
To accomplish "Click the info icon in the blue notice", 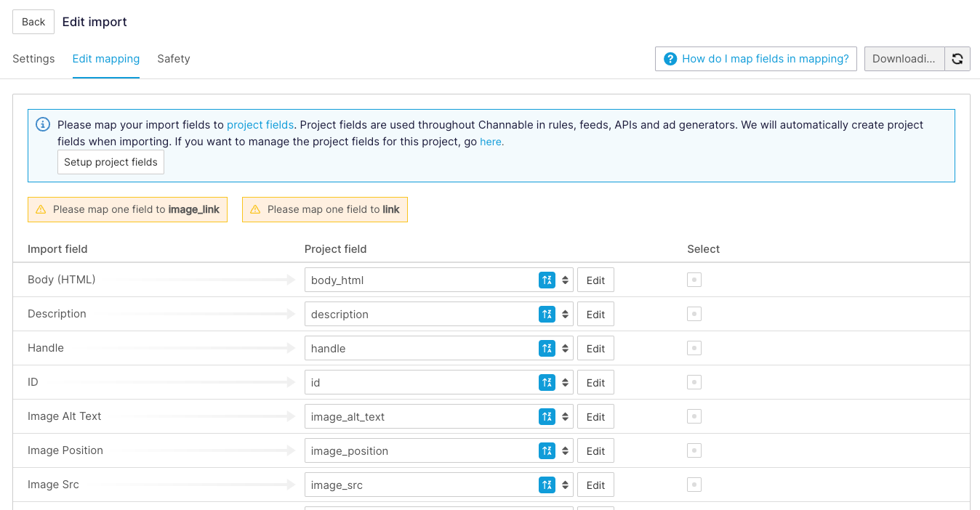I will pyautogui.click(x=43, y=124).
